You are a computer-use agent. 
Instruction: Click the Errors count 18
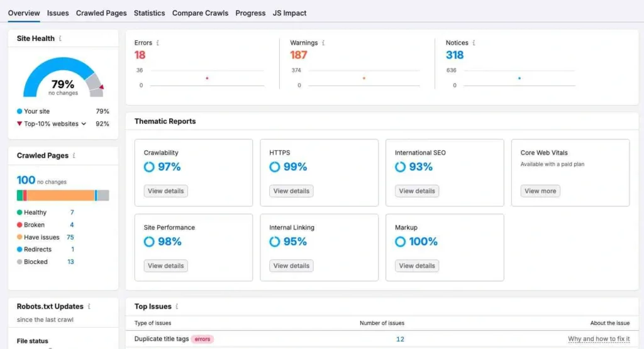point(140,55)
